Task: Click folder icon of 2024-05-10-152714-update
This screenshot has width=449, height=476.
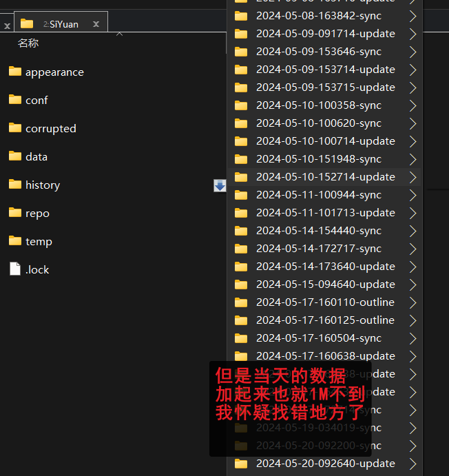Action: click(241, 177)
